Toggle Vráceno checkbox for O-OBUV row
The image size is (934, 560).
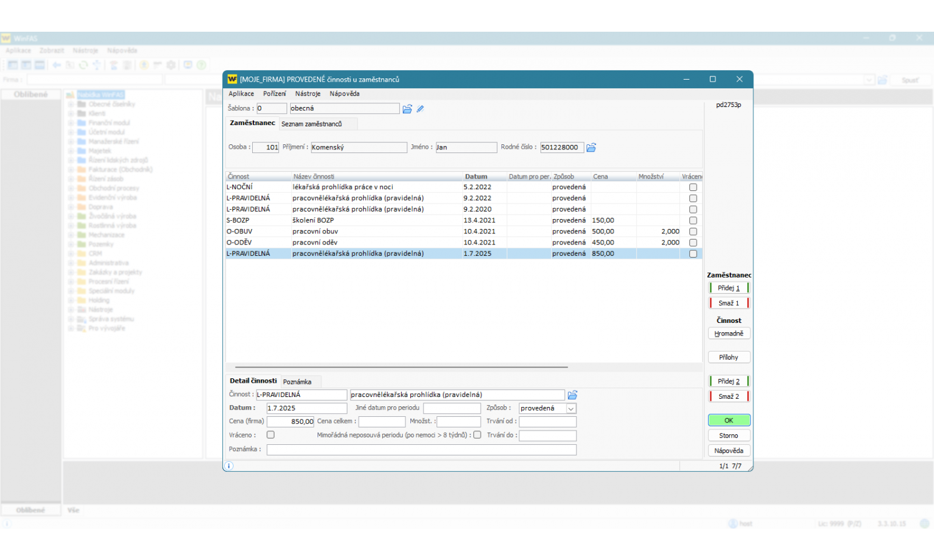coord(693,231)
